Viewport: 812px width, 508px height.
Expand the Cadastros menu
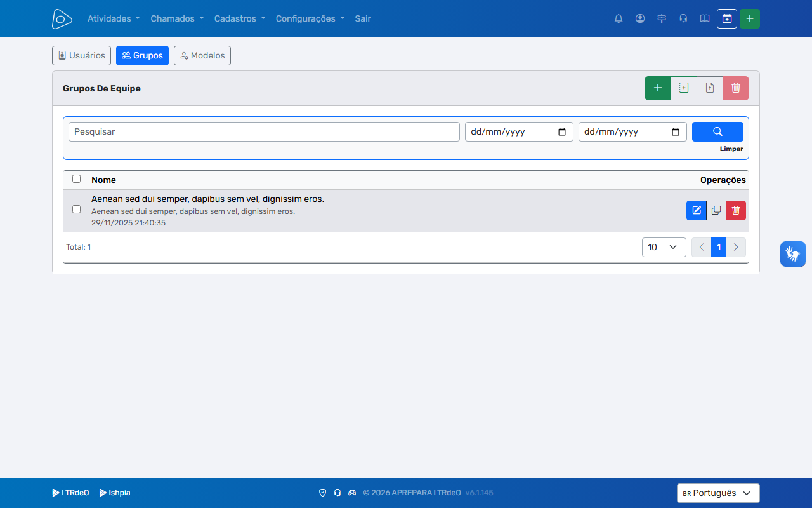[x=240, y=18]
